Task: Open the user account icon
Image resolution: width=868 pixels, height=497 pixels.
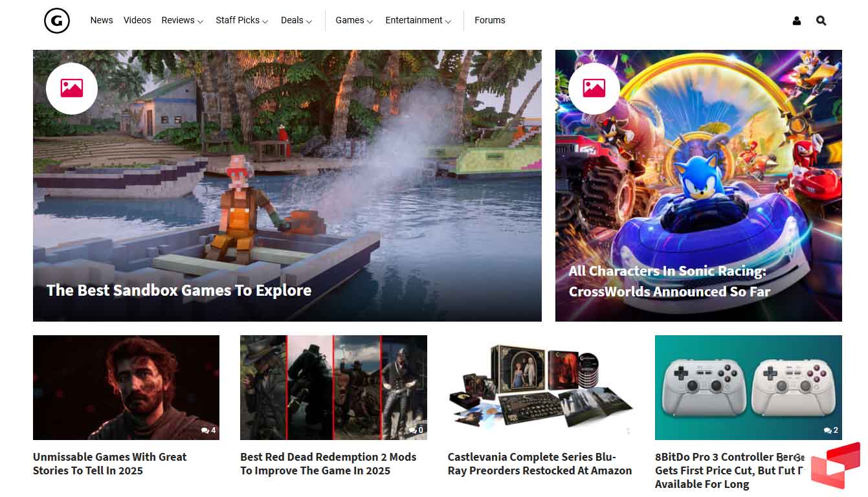Action: 796,21
